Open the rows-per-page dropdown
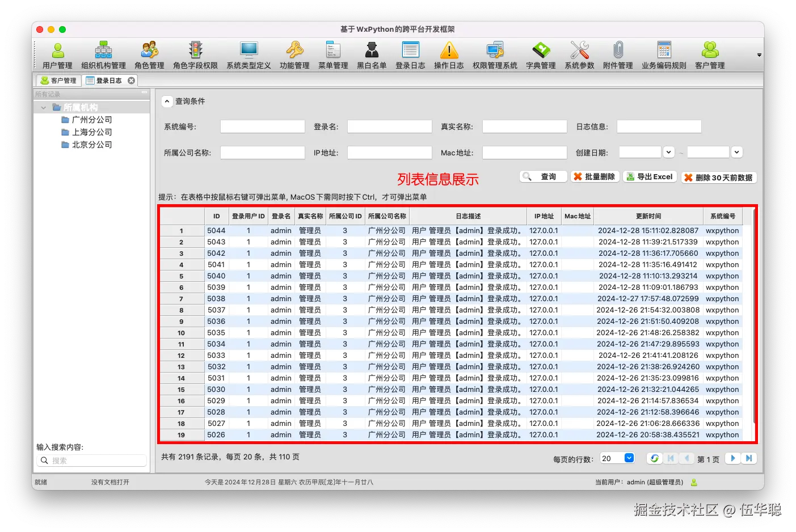Screen dimensions: 796x532 629,458
